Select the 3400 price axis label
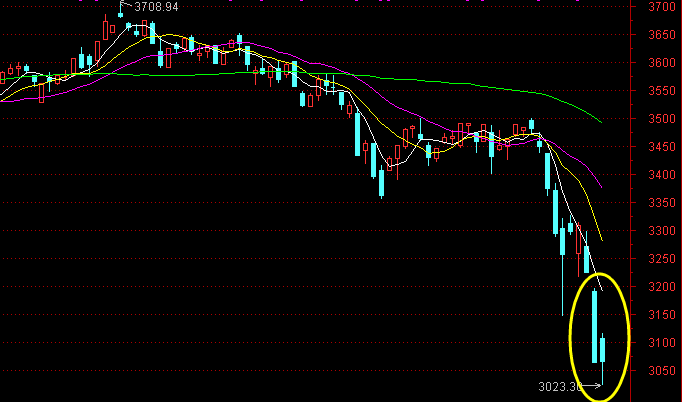682x402 pixels. pos(662,175)
